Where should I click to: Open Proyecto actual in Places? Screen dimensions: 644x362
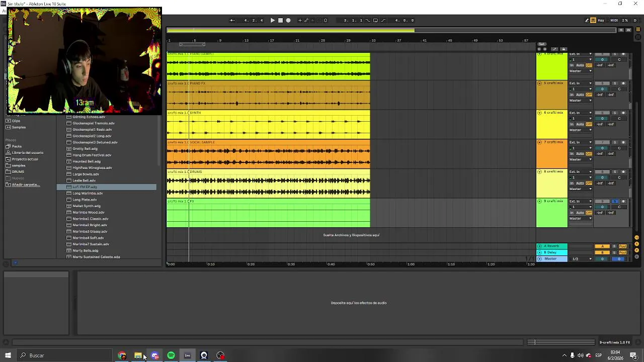point(25,159)
